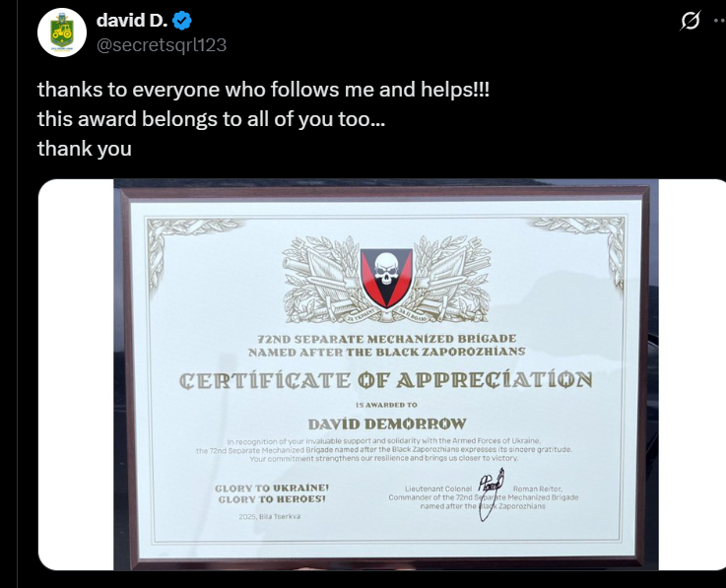Click the '2025, Bila Tserkva' date line
The image size is (726, 588).
tap(270, 516)
